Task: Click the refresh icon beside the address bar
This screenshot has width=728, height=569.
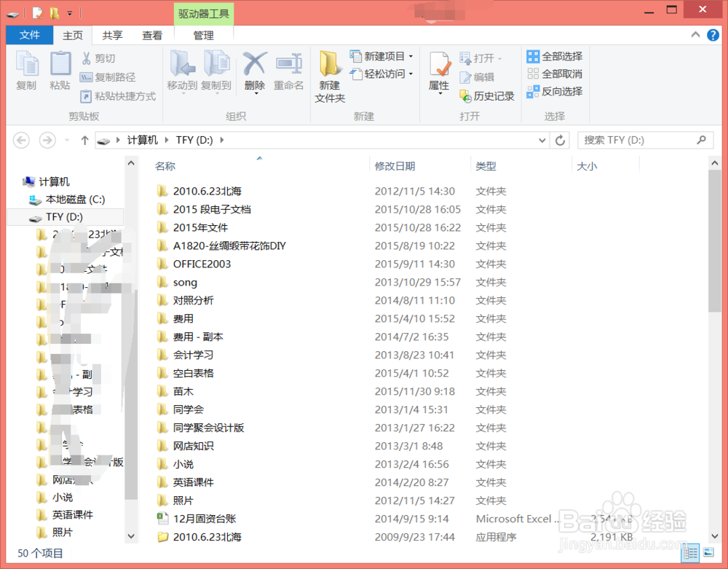Action: click(x=560, y=139)
